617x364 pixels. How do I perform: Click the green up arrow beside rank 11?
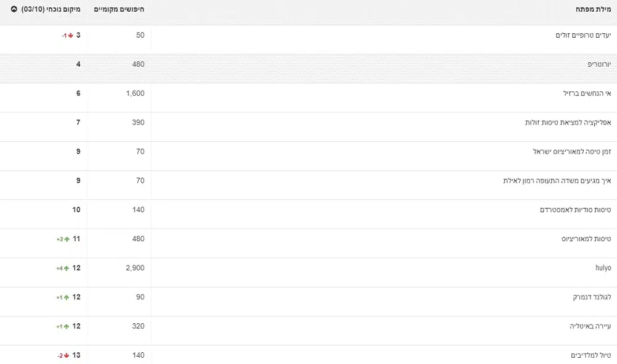(x=67, y=239)
